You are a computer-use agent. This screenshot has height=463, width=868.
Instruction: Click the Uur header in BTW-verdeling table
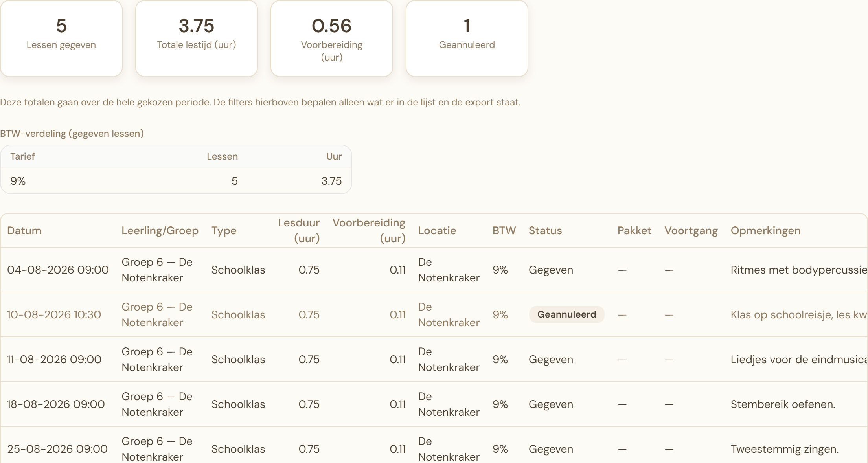pyautogui.click(x=334, y=156)
